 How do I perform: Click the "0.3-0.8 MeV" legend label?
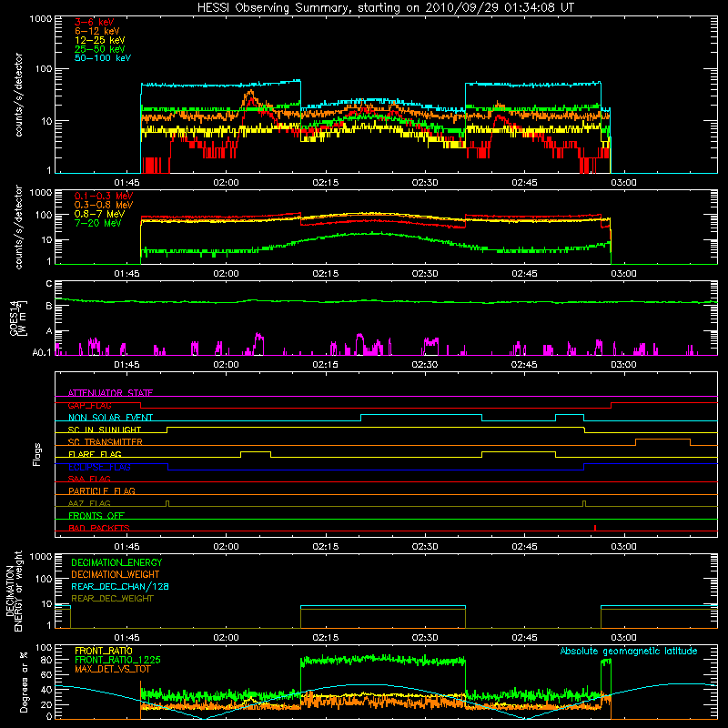(x=104, y=205)
